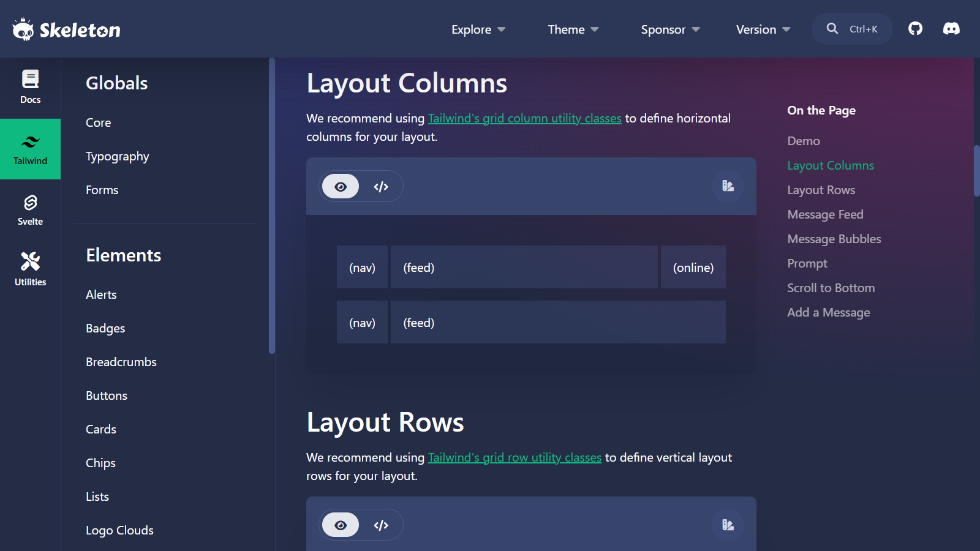This screenshot has width=980, height=551.
Task: Open theme swatch icon in Layout Columns preview
Action: (728, 186)
